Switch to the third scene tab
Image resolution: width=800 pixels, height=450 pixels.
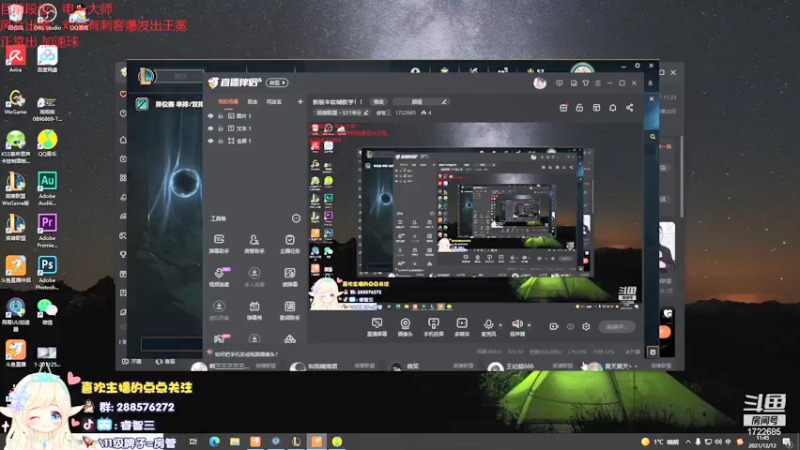[x=274, y=102]
